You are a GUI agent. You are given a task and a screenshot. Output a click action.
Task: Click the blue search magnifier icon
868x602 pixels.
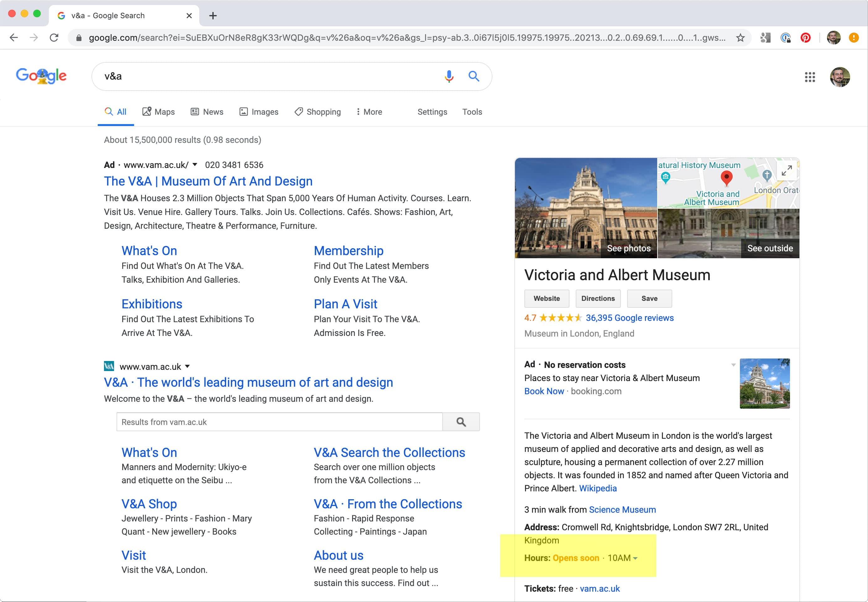(474, 76)
